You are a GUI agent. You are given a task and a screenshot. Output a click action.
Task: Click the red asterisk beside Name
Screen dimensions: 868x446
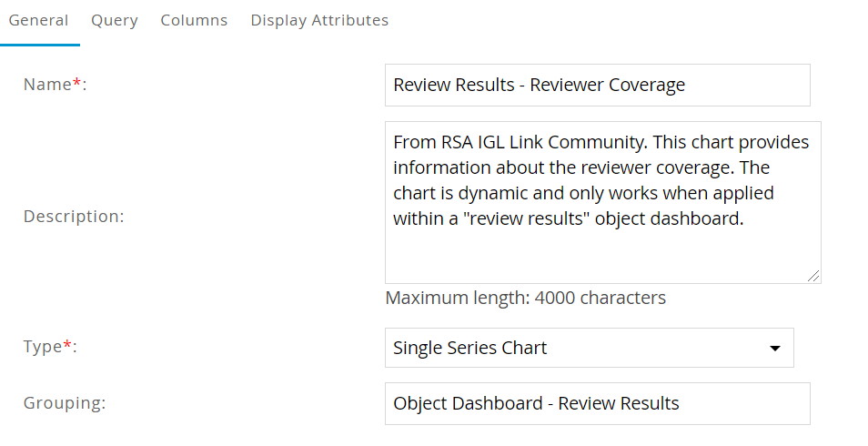click(76, 83)
